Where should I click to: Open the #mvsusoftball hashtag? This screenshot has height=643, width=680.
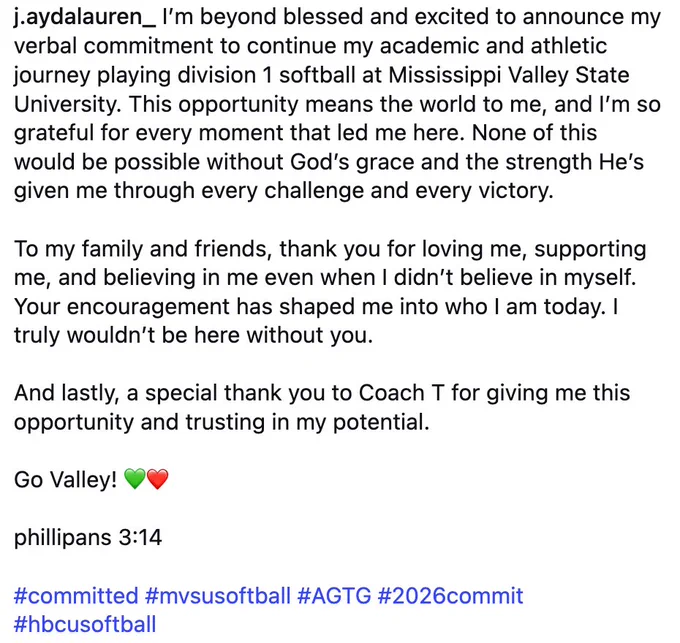218,595
